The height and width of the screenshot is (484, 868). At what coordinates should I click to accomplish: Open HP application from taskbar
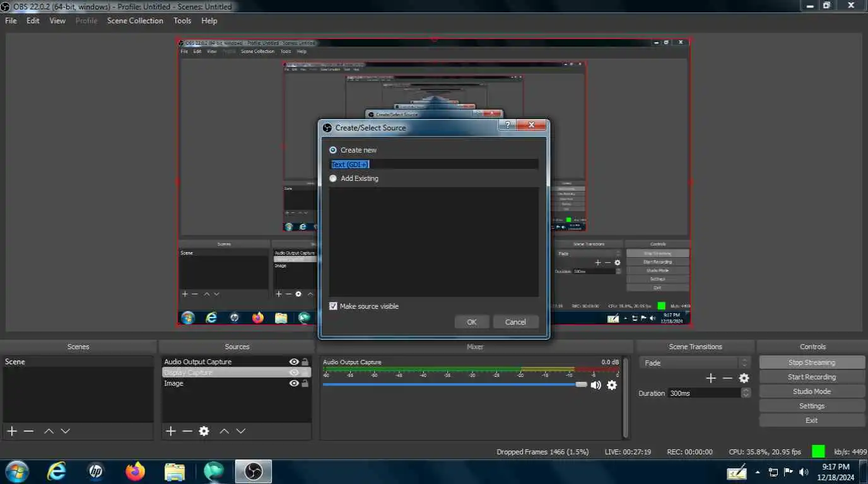pos(96,471)
